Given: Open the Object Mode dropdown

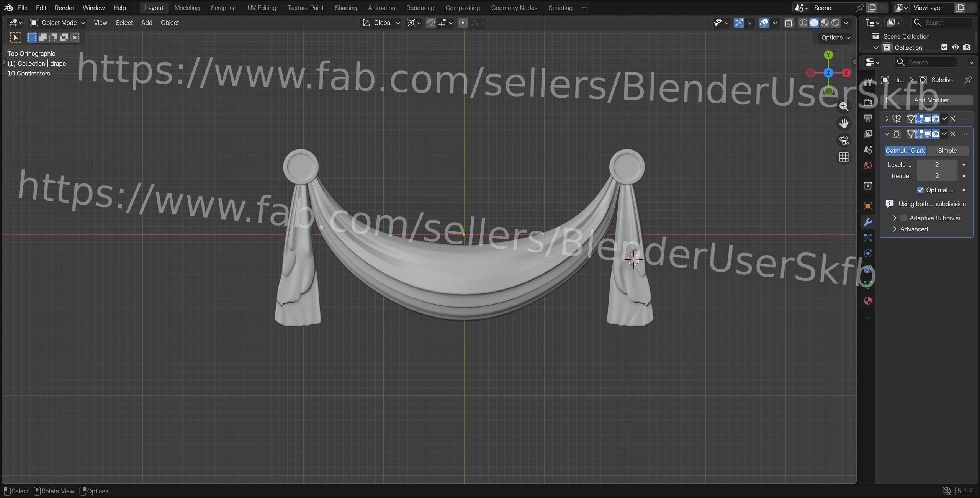Looking at the screenshot, I should [57, 23].
